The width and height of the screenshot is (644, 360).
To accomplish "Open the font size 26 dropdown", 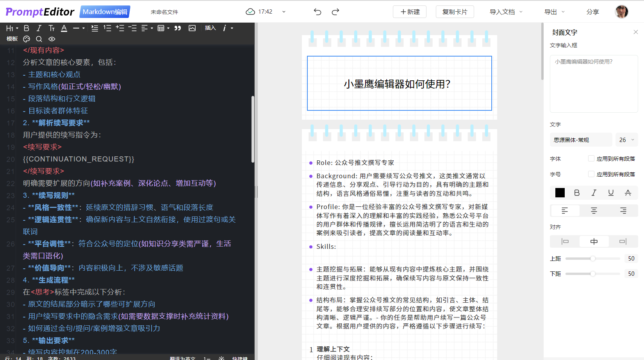I will 626,139.
